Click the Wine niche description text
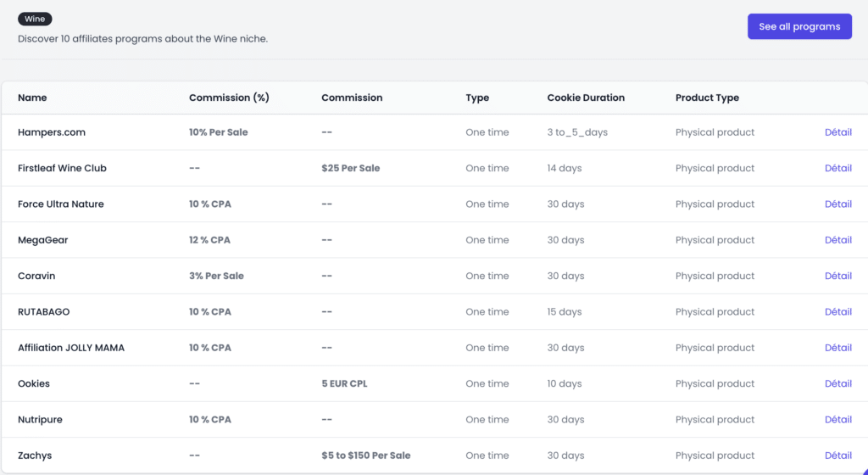868x475 pixels. [x=142, y=39]
